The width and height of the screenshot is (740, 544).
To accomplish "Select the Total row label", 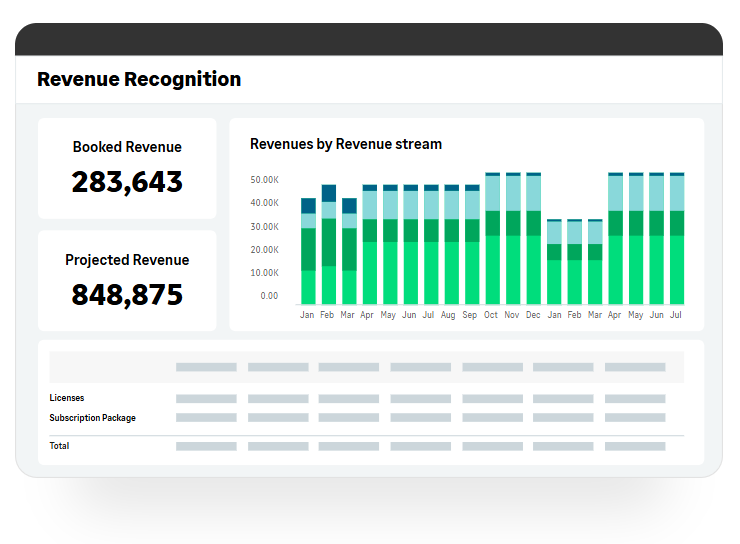I will click(x=59, y=446).
